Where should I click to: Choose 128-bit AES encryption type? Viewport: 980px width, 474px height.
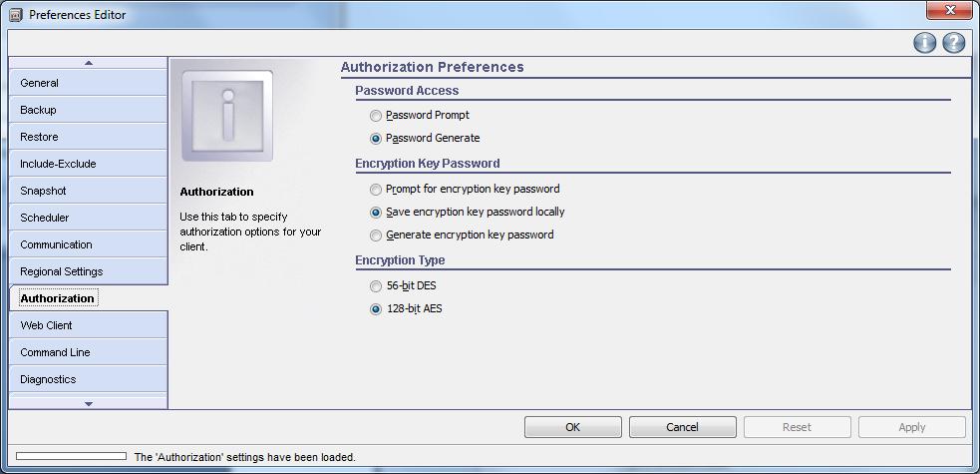pyautogui.click(x=376, y=309)
